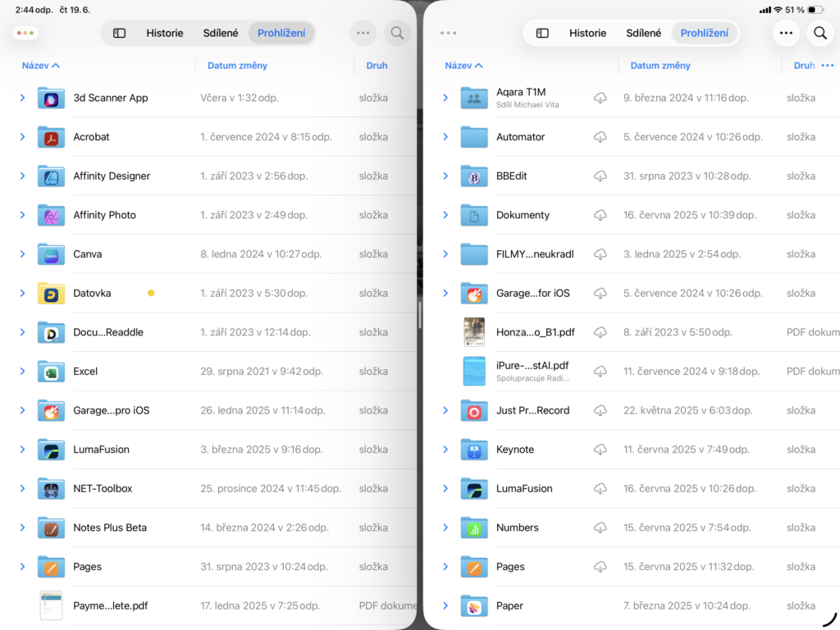Tap the ellipsis next to the Druh column header
This screenshot has width=840, height=630.
[x=829, y=65]
